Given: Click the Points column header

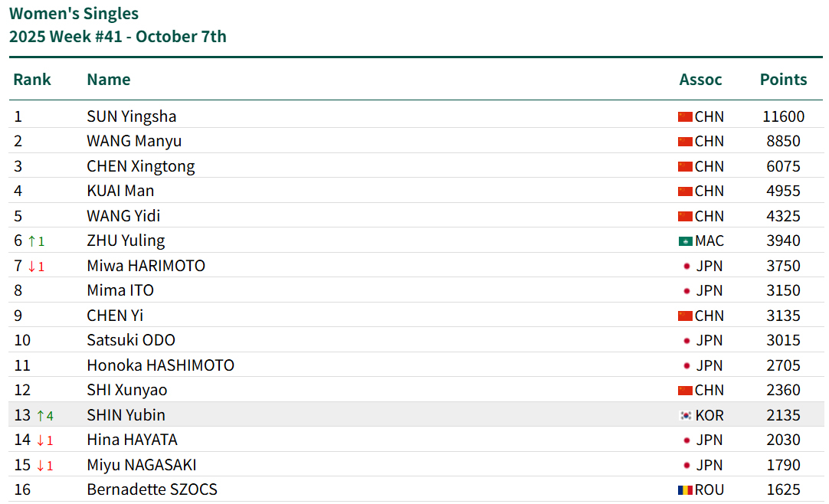Looking at the screenshot, I should pyautogui.click(x=783, y=80).
